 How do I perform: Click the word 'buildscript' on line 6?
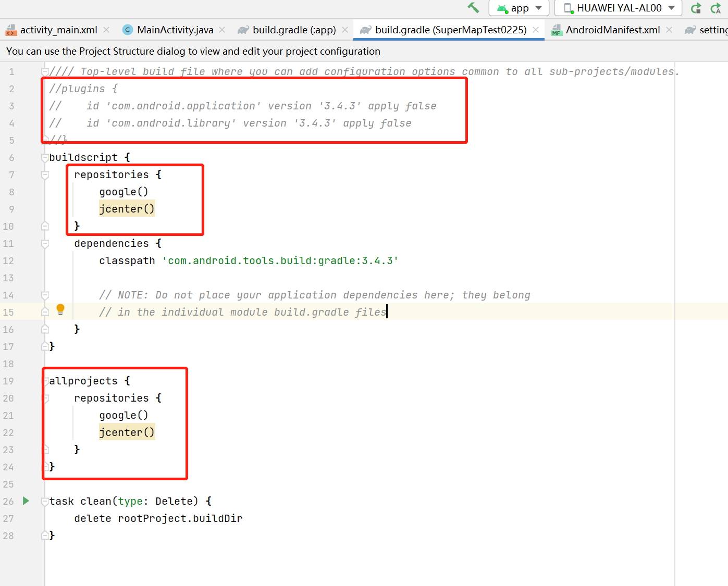pyautogui.click(x=83, y=157)
